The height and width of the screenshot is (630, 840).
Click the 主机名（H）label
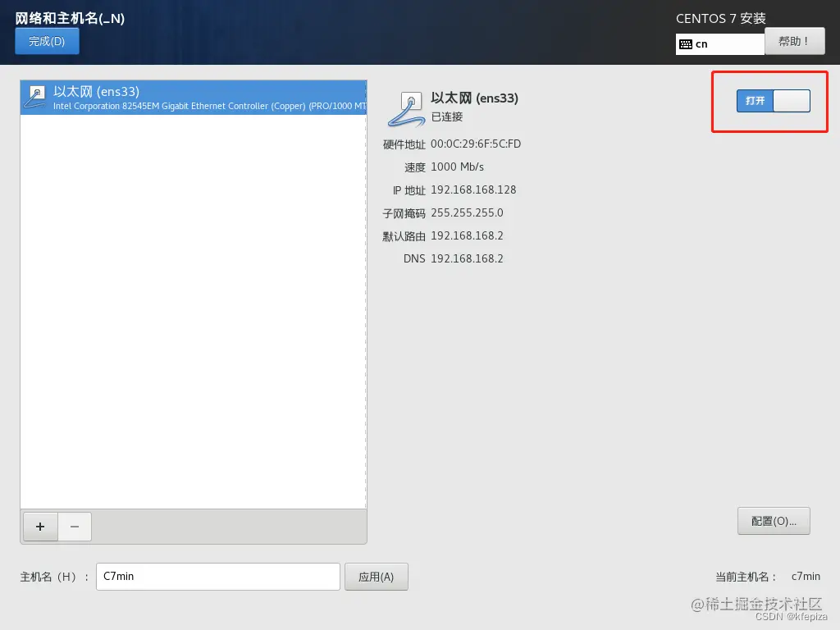click(x=53, y=577)
